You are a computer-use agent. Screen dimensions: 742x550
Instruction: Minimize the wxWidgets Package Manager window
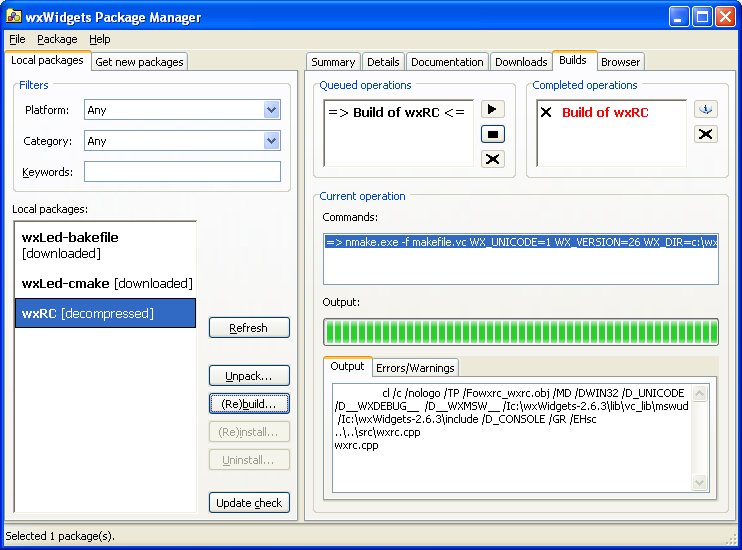click(679, 17)
